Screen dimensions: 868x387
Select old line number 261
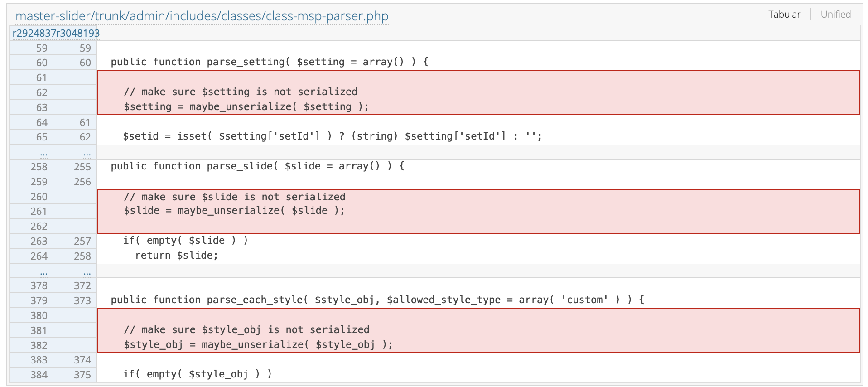(x=39, y=211)
